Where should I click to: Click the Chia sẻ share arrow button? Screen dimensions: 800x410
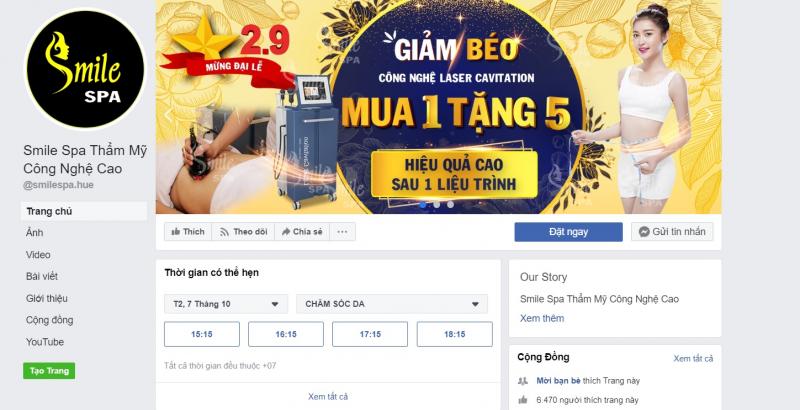click(x=302, y=232)
